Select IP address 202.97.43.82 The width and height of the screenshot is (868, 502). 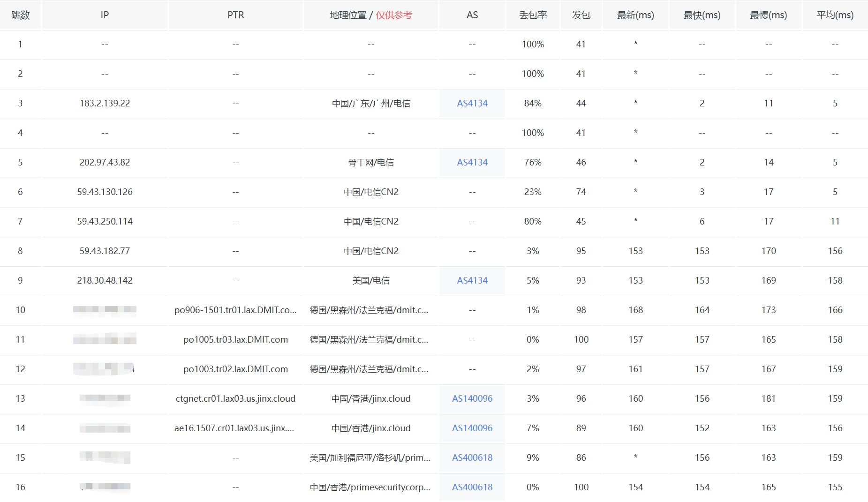tap(105, 162)
